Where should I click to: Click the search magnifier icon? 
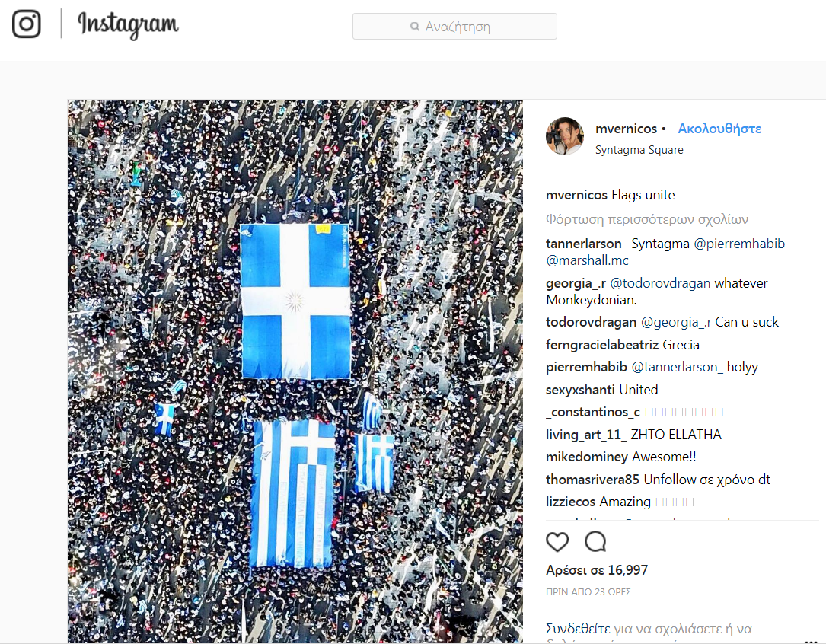click(415, 27)
